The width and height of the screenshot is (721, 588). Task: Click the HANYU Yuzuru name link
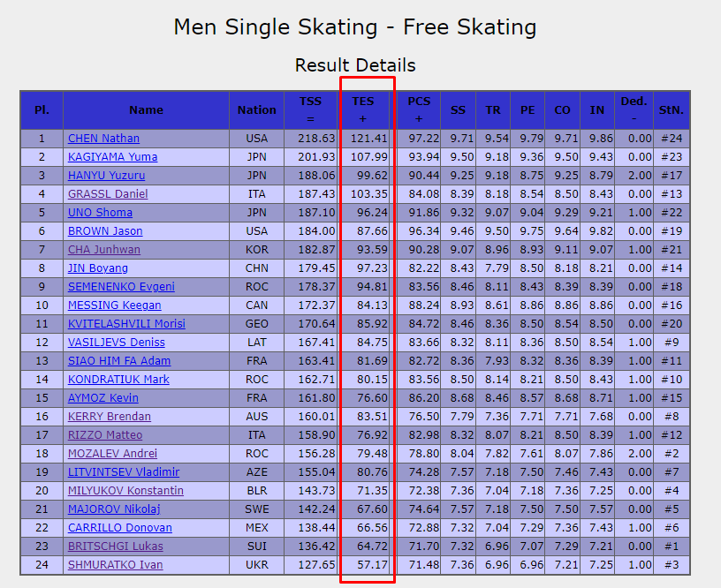(x=106, y=176)
